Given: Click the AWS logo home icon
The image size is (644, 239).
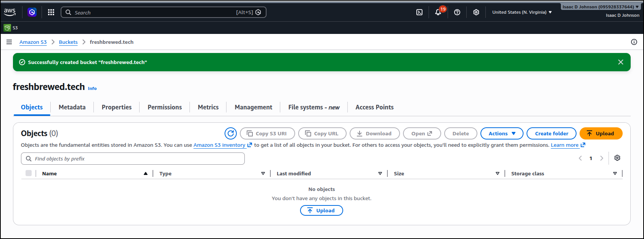Looking at the screenshot, I should click(10, 12).
